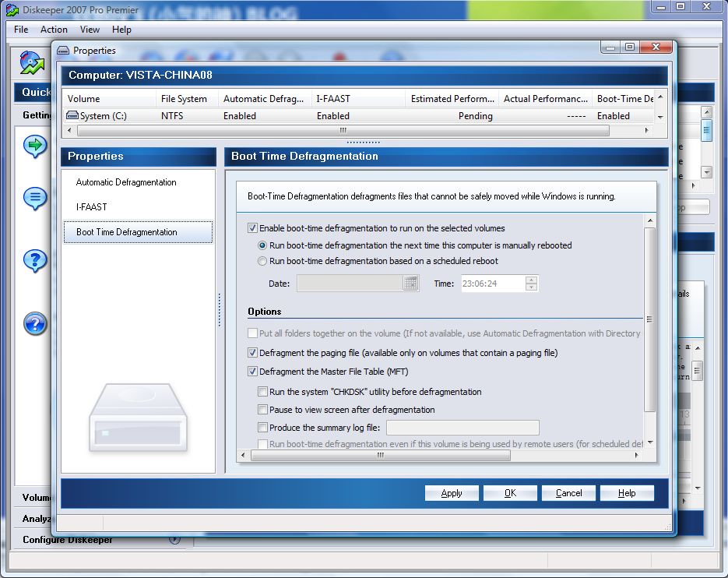Click the Diskeeper logo icon in main toolbar
This screenshot has width=728, height=578.
pos(32,63)
